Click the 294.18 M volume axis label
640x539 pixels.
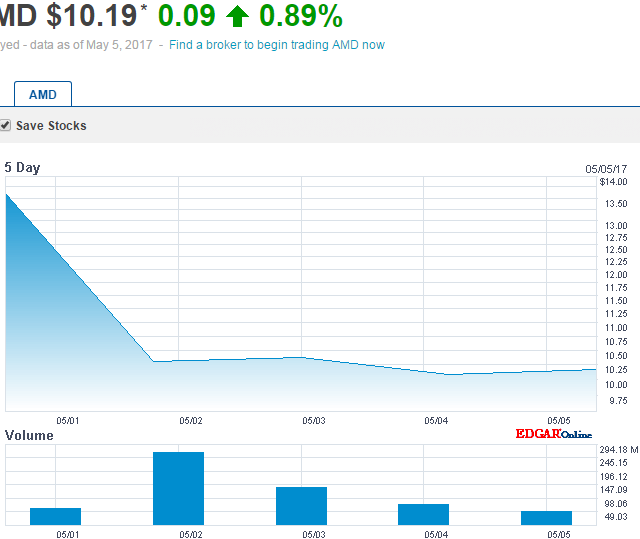[x=618, y=450]
